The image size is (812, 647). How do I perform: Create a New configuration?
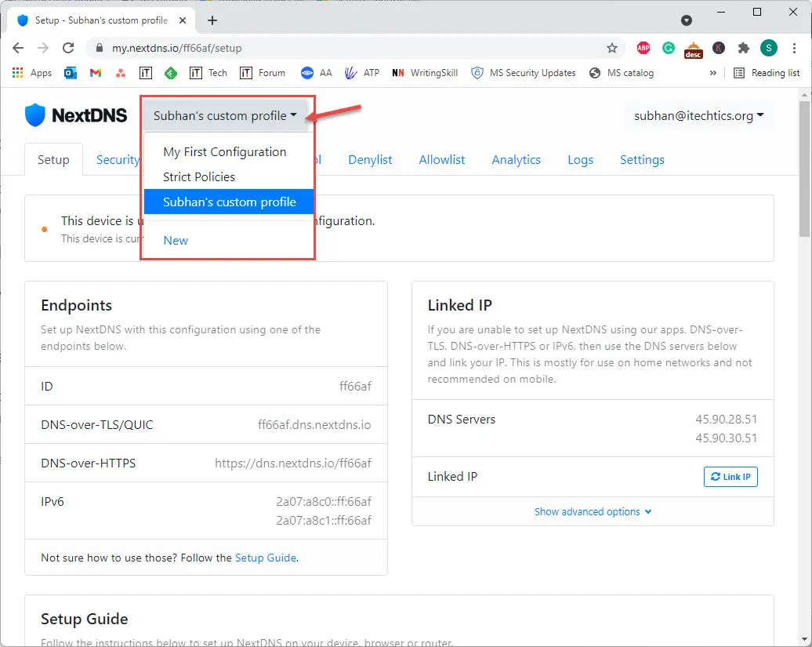pyautogui.click(x=228, y=240)
